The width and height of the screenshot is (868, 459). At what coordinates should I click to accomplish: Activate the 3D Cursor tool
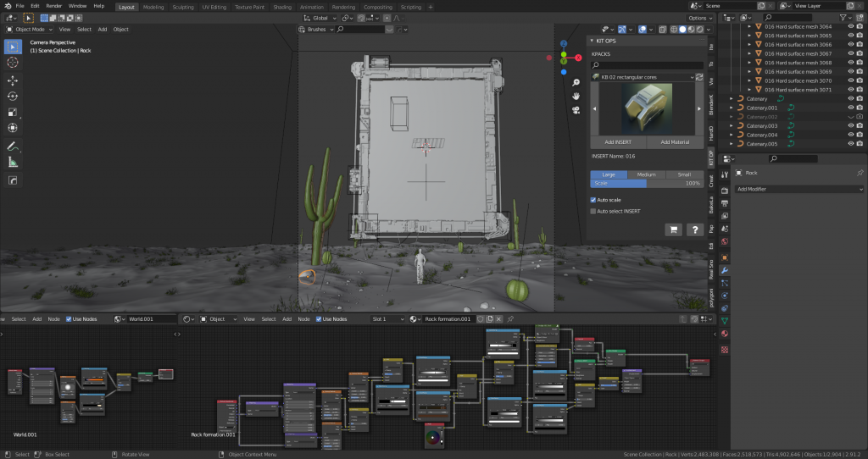click(12, 63)
